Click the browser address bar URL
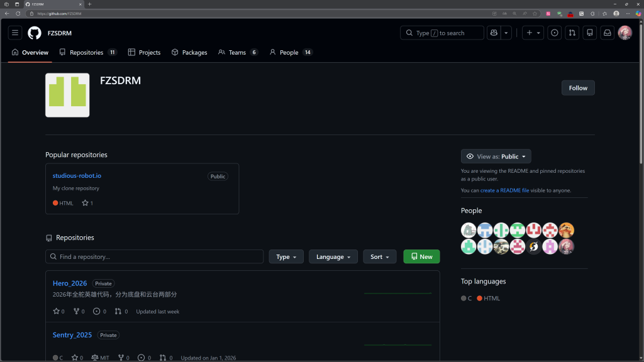This screenshot has width=644, height=362. [59, 14]
